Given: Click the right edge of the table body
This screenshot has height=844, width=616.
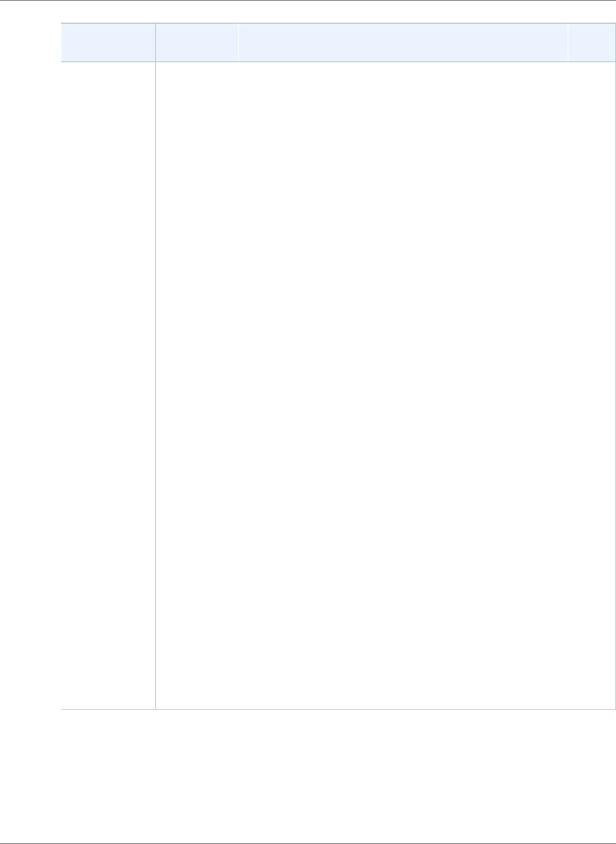Looking at the screenshot, I should pos(615,385).
